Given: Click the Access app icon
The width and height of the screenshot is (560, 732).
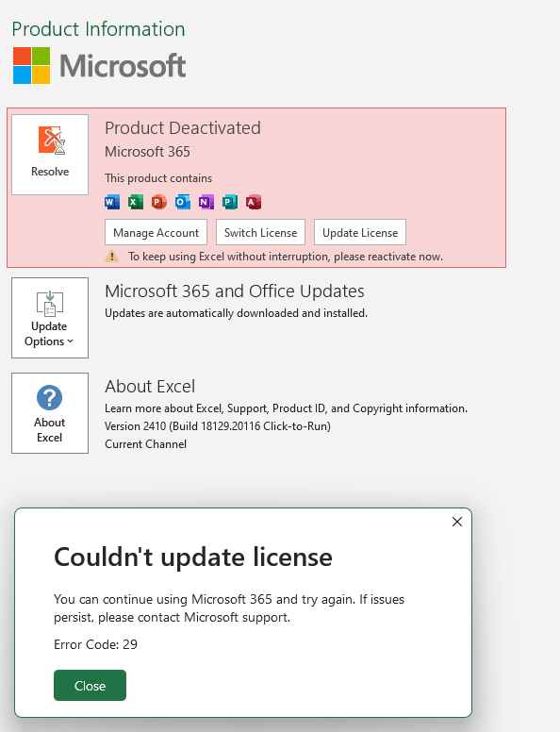Looking at the screenshot, I should 254,202.
